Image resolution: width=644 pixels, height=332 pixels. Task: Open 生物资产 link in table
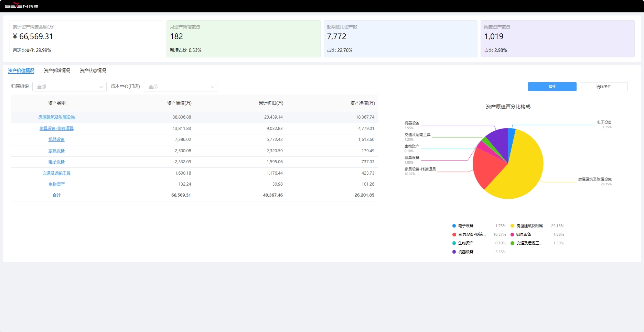click(x=56, y=184)
